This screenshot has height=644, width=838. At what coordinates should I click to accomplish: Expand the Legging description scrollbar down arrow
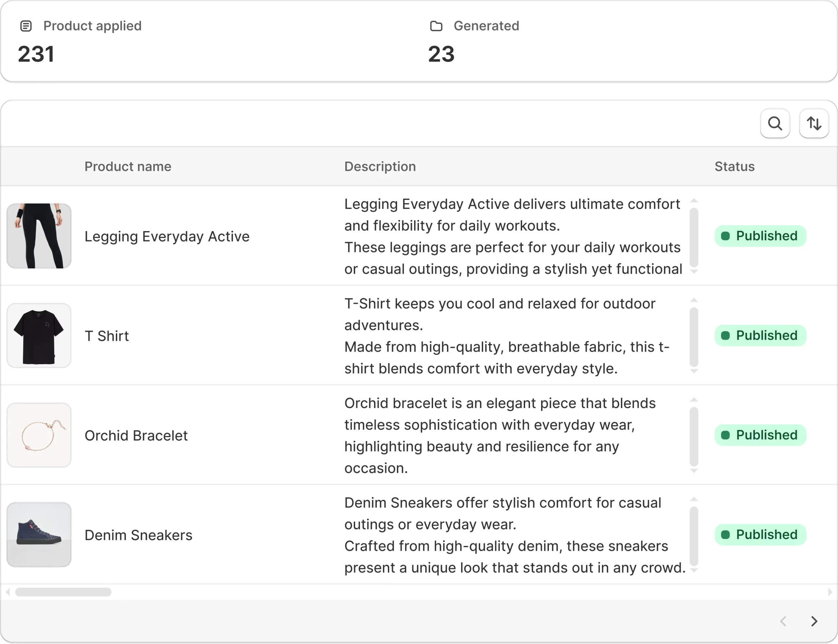(x=694, y=271)
